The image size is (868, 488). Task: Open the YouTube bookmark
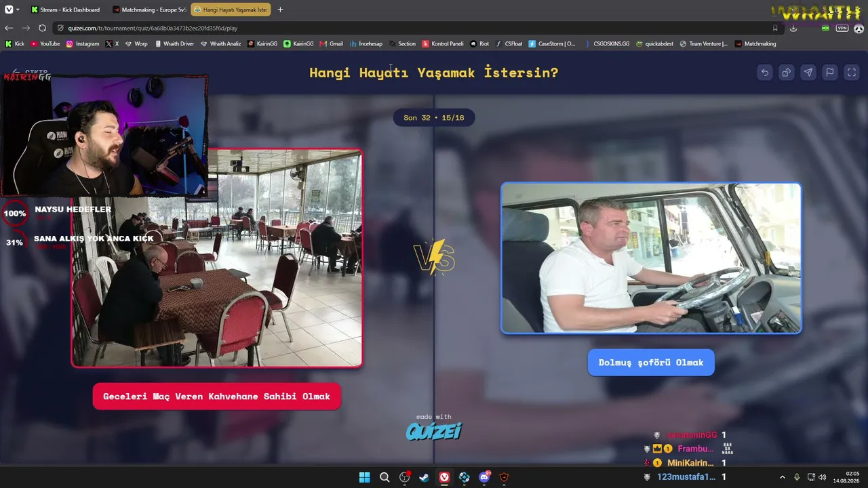(45, 44)
